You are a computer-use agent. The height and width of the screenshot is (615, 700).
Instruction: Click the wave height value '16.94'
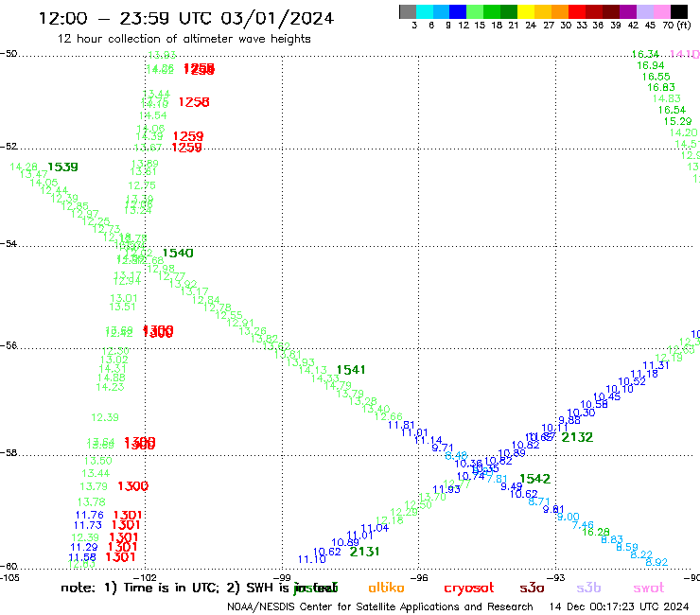[x=651, y=65]
